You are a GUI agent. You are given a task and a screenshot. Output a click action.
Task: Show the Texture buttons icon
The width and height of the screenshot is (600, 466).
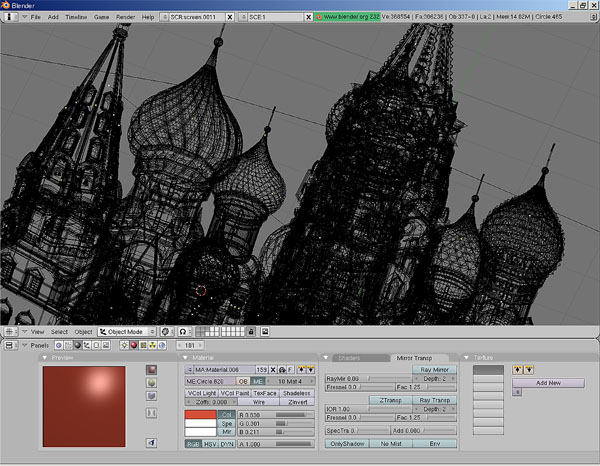point(143,345)
